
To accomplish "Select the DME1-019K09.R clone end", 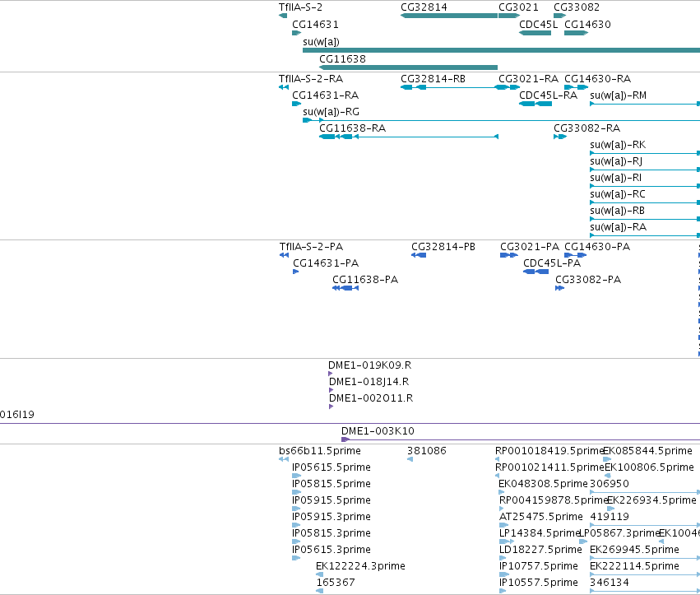I will tap(331, 374).
